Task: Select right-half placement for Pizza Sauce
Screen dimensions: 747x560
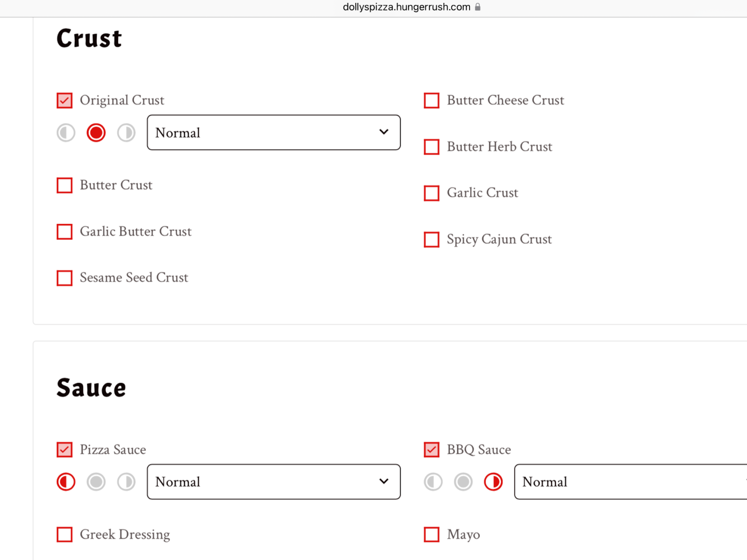Action: (126, 482)
